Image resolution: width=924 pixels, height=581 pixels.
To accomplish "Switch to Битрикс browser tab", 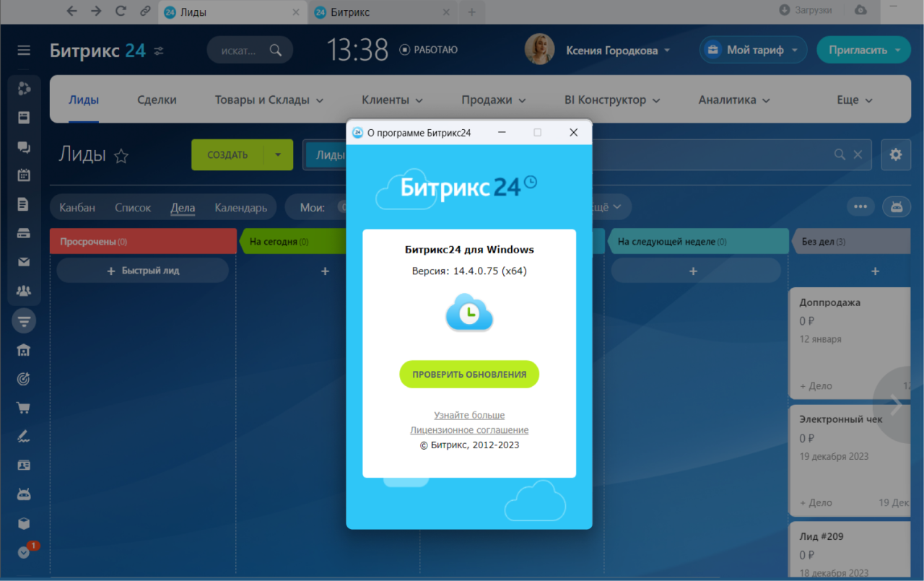I will (x=383, y=12).
